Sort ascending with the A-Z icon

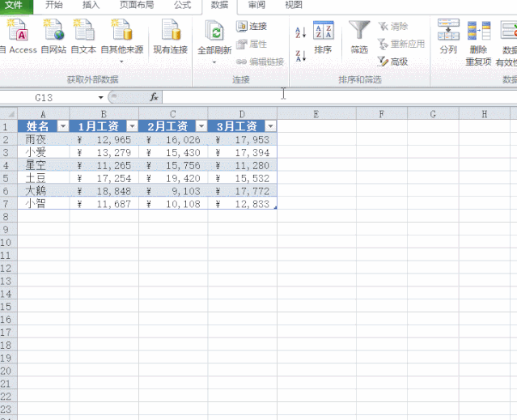point(301,32)
